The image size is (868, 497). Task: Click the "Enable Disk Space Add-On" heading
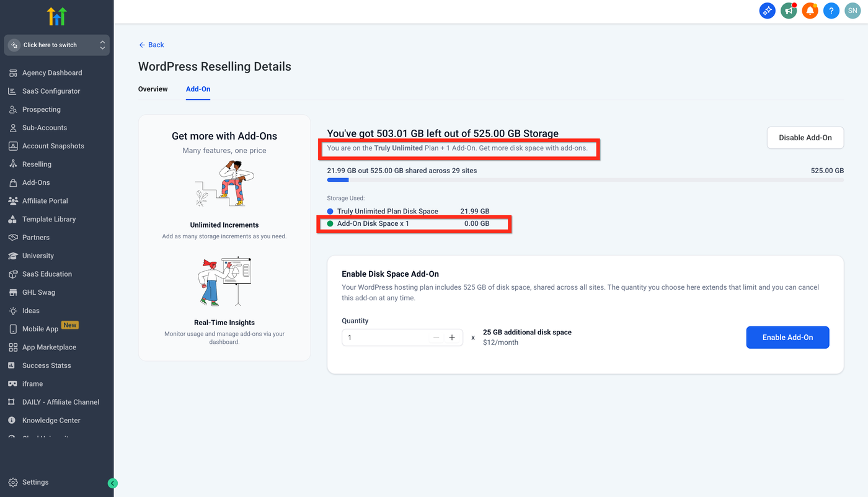(391, 274)
